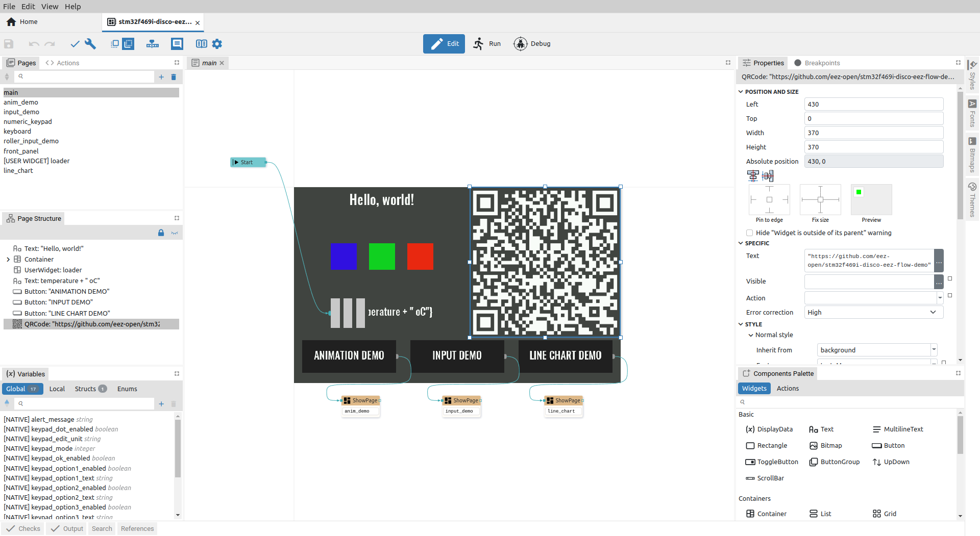
Task: Run project check with checkmark icon
Action: pyautogui.click(x=75, y=44)
